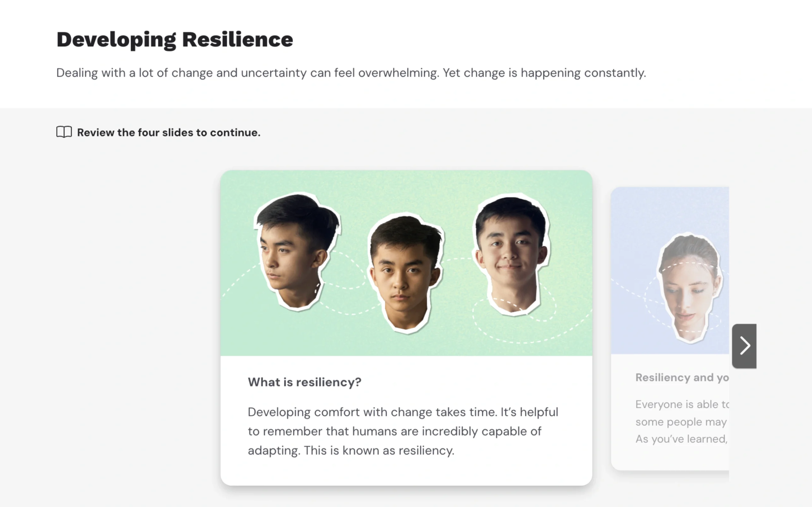Click the faded "some people may" text line
The height and width of the screenshot is (507, 812).
(681, 422)
